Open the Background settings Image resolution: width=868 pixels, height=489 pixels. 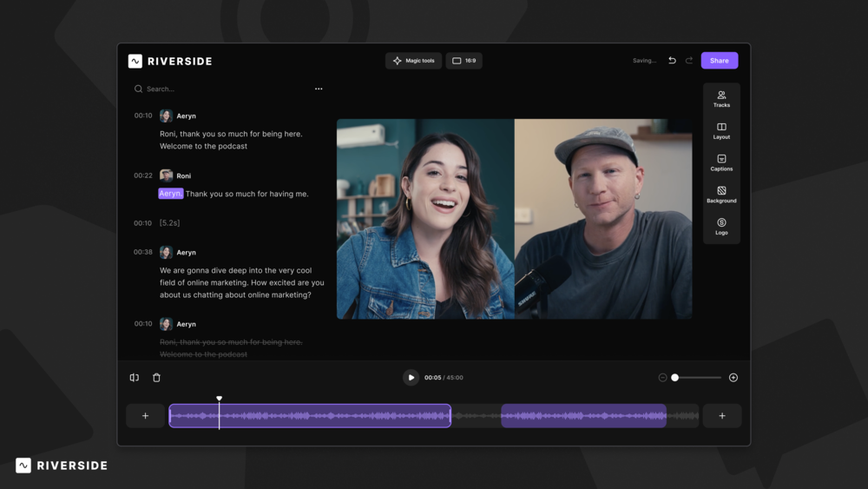pos(721,195)
